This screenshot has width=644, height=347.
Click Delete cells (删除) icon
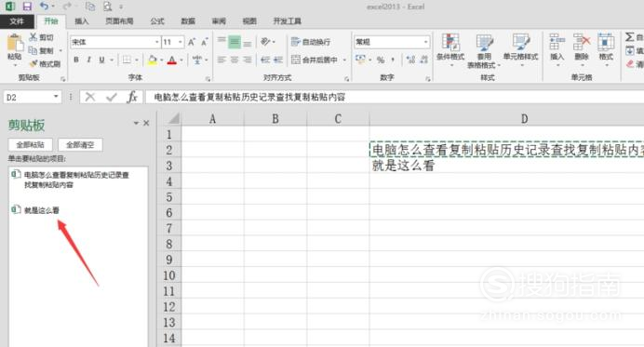pyautogui.click(x=582, y=42)
